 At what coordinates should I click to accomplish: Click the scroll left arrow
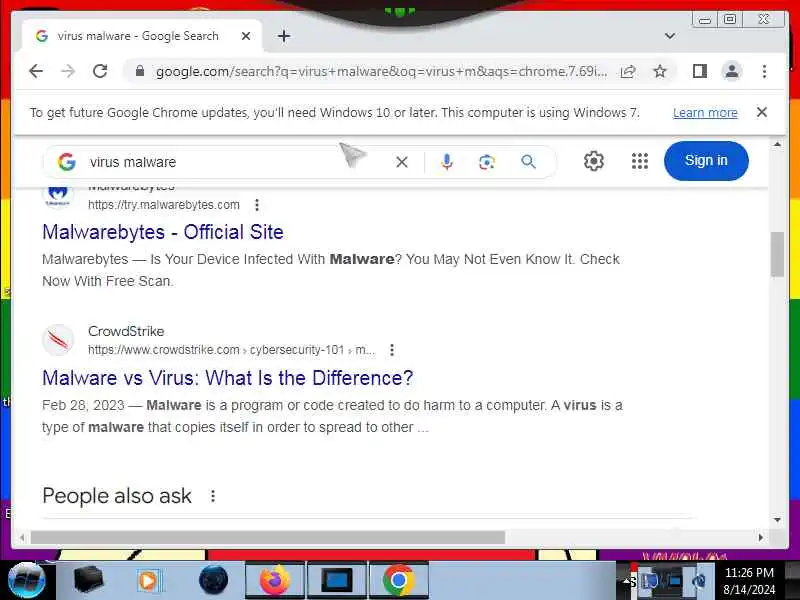(22, 537)
